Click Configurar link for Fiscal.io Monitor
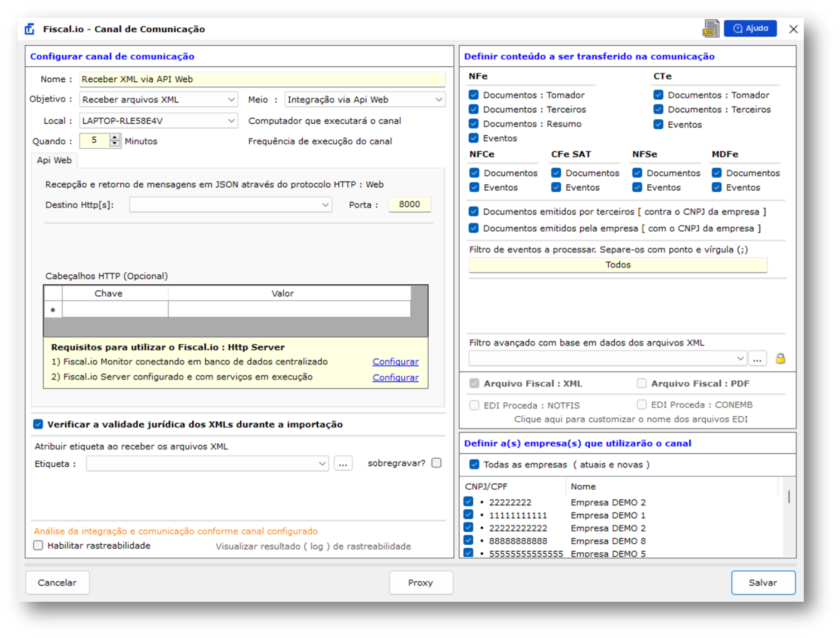The width and height of the screenshot is (840, 638). pyautogui.click(x=395, y=362)
